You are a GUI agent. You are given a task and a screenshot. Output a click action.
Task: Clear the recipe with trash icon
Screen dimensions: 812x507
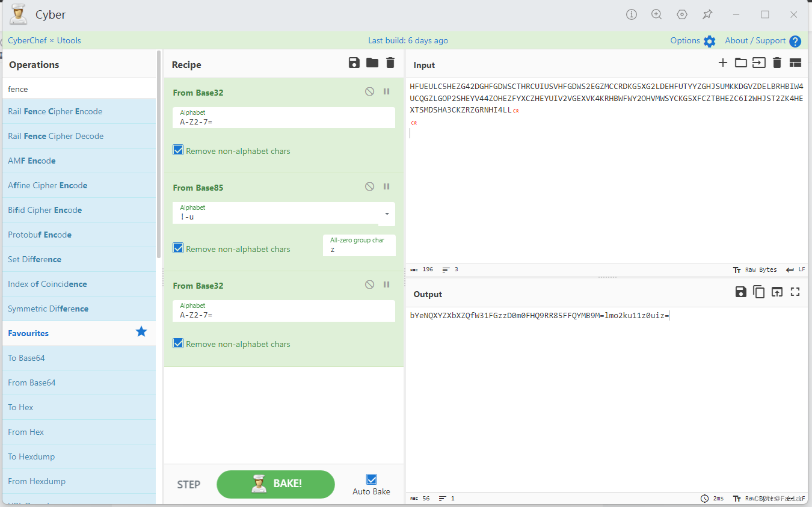[390, 63]
